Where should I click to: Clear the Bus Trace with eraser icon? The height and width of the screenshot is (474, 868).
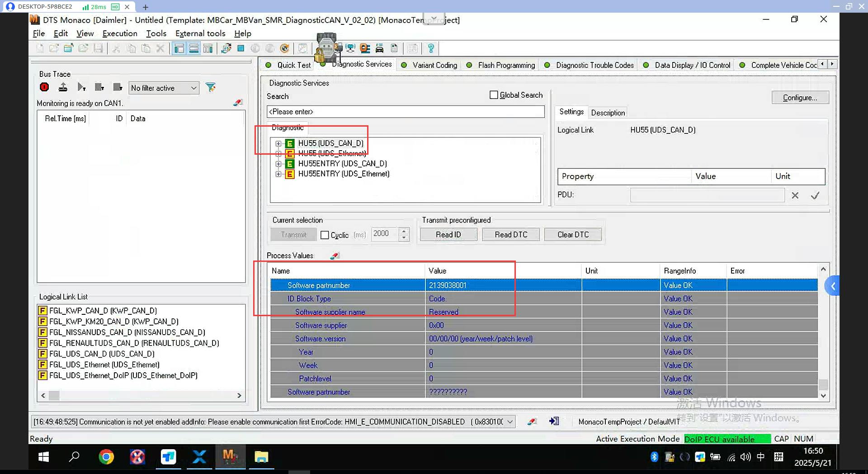point(238,103)
